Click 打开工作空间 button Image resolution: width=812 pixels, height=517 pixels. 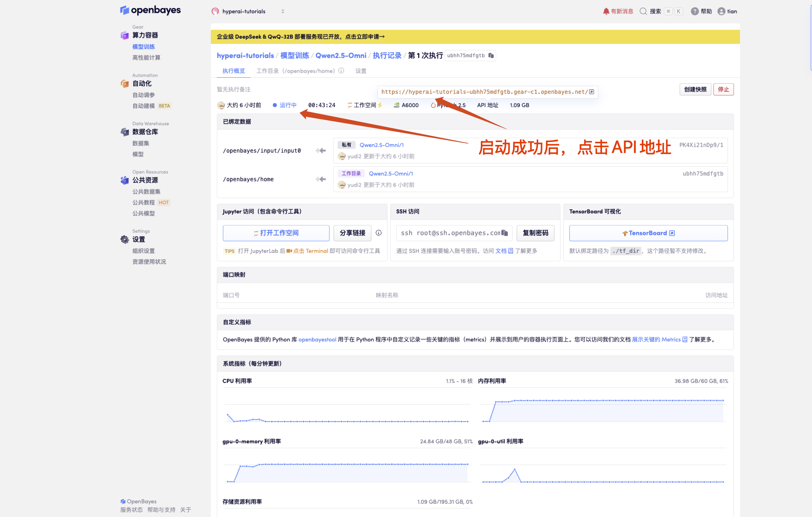(x=276, y=233)
